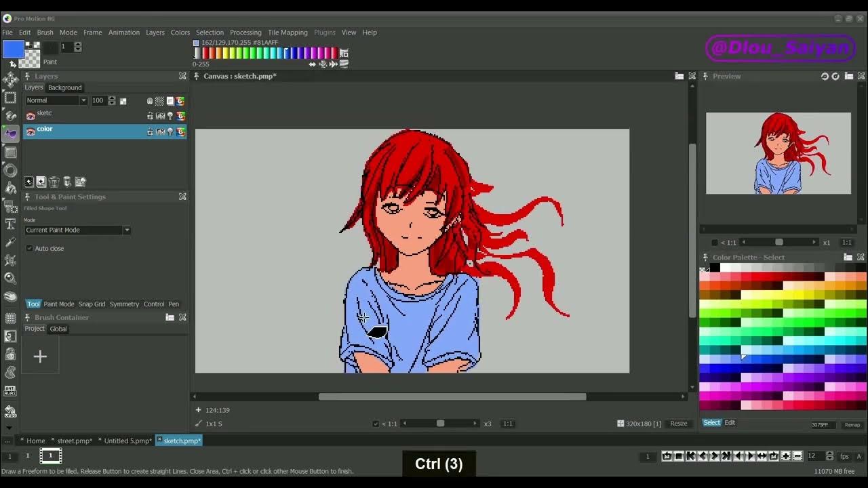This screenshot has width=868, height=488.
Task: Open the Current Paint Mode dropdown
Action: (126, 230)
